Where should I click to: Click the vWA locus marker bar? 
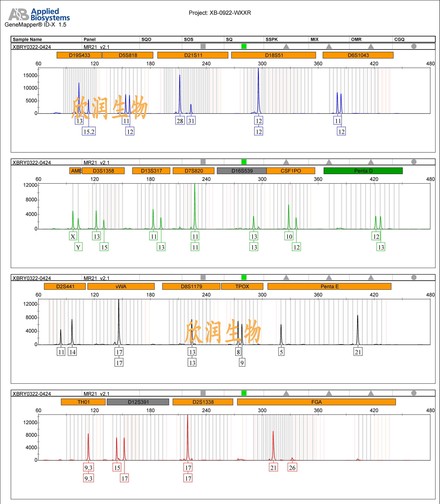coord(121,287)
